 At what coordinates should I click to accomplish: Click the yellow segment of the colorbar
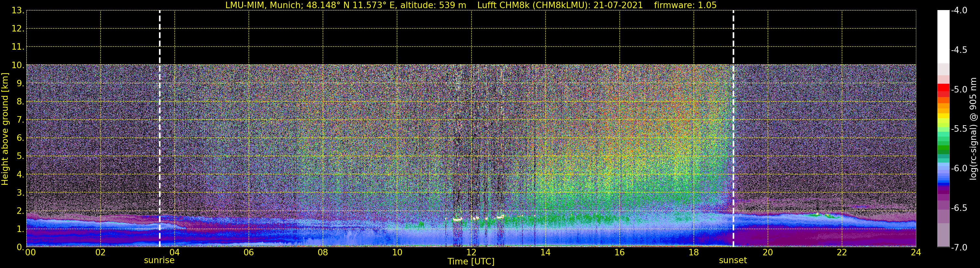coord(943,116)
